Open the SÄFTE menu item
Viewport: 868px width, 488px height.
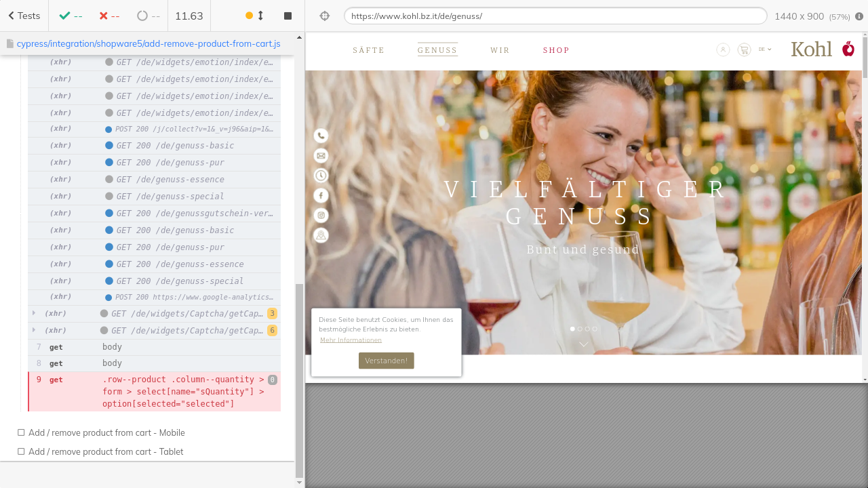pos(368,50)
